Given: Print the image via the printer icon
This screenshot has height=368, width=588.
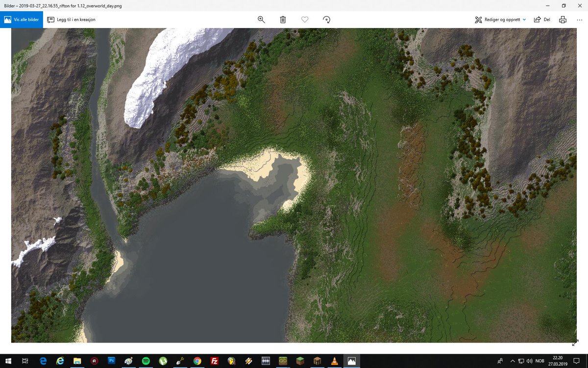Looking at the screenshot, I should click(x=563, y=20).
